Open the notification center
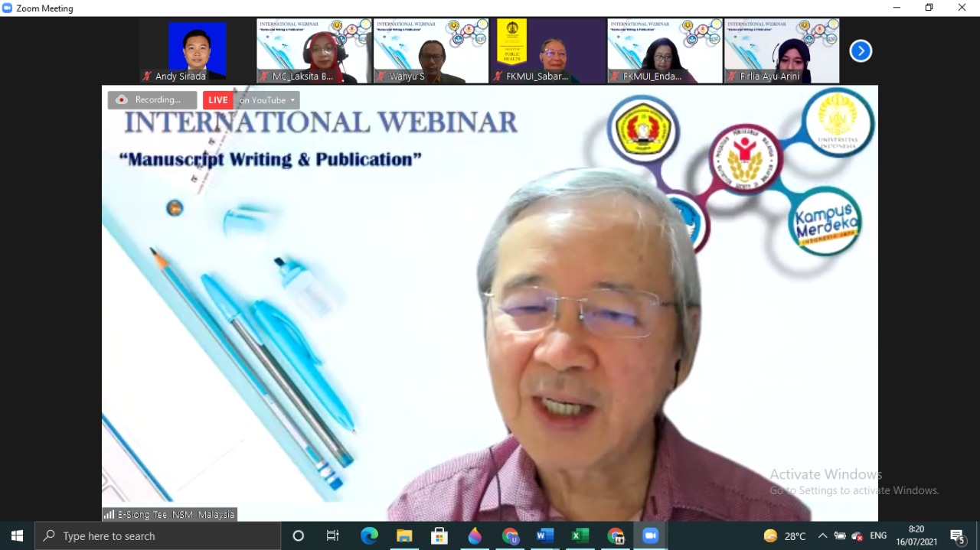 [x=957, y=535]
